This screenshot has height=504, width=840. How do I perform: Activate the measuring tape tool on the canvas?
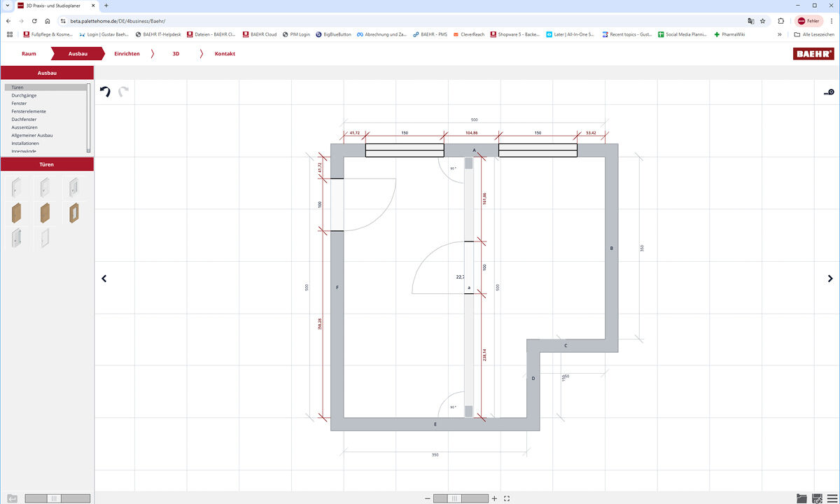click(827, 92)
